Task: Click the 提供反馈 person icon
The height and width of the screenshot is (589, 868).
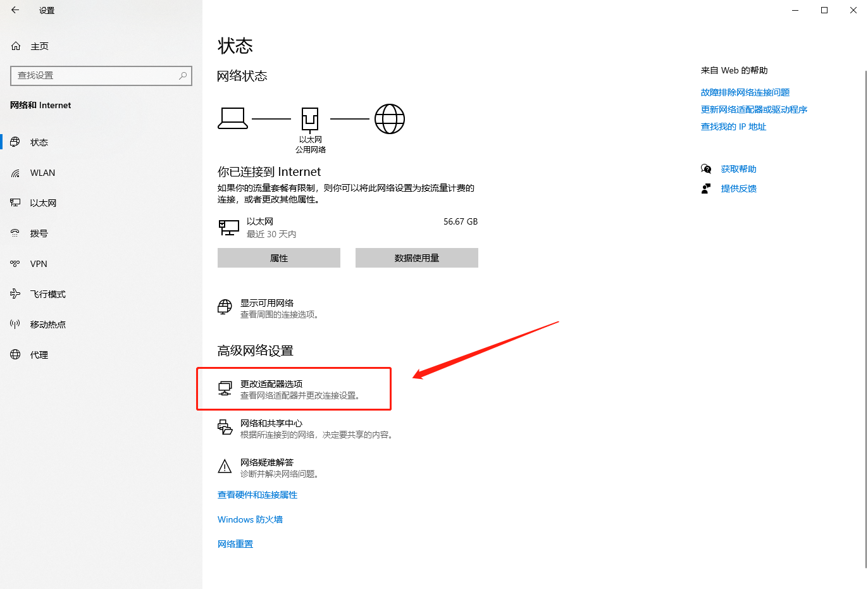Action: click(x=706, y=189)
